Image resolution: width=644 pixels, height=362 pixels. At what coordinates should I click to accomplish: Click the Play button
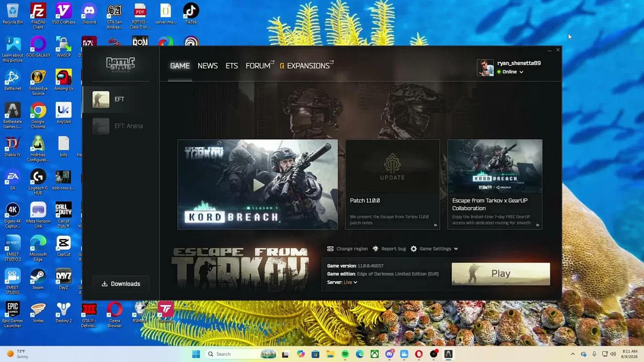[501, 274]
